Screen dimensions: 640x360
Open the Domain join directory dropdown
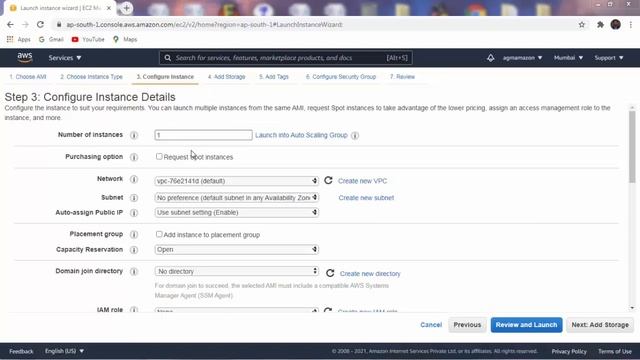point(236,271)
